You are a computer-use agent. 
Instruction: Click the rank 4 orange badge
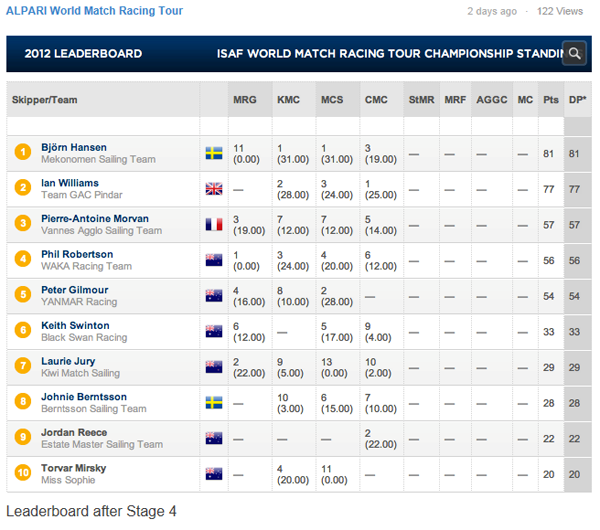coord(23,259)
